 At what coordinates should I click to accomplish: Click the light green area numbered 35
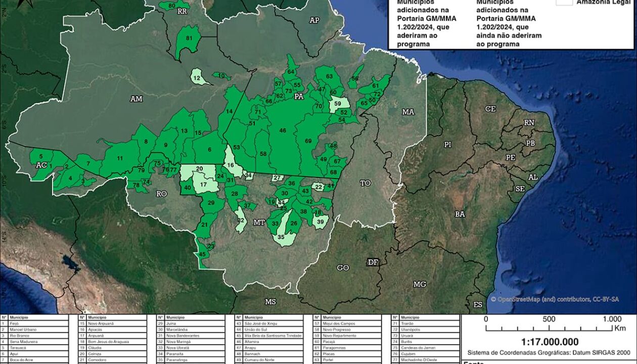pyautogui.click(x=281, y=237)
